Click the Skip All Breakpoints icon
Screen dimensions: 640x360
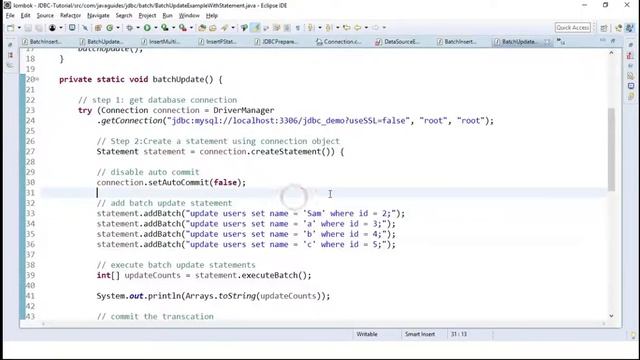[x=85, y=28]
